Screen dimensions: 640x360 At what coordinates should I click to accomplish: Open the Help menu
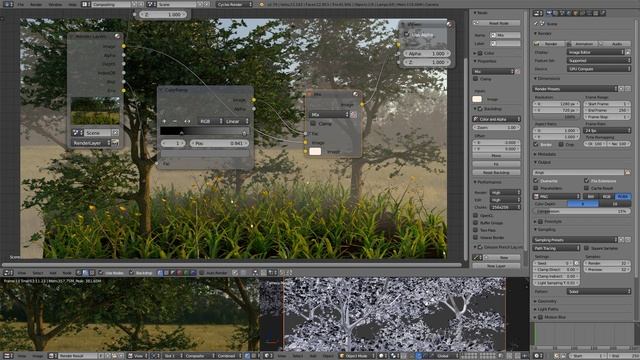73,4
